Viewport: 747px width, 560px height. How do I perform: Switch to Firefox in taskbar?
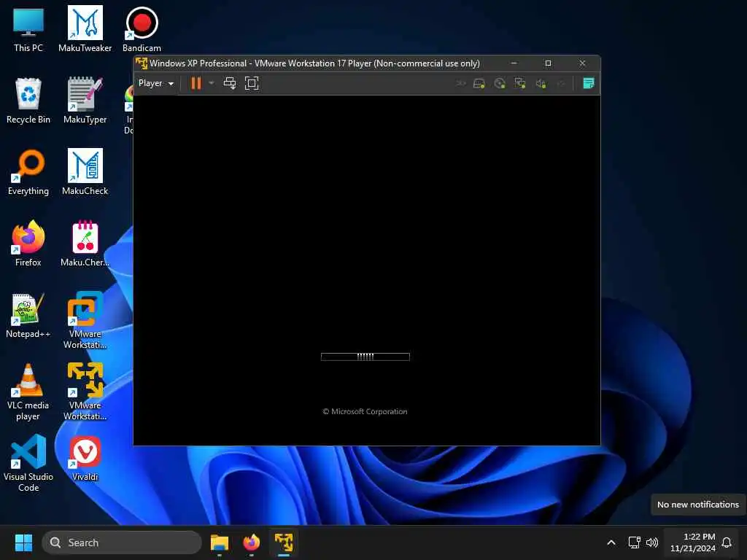pyautogui.click(x=252, y=542)
